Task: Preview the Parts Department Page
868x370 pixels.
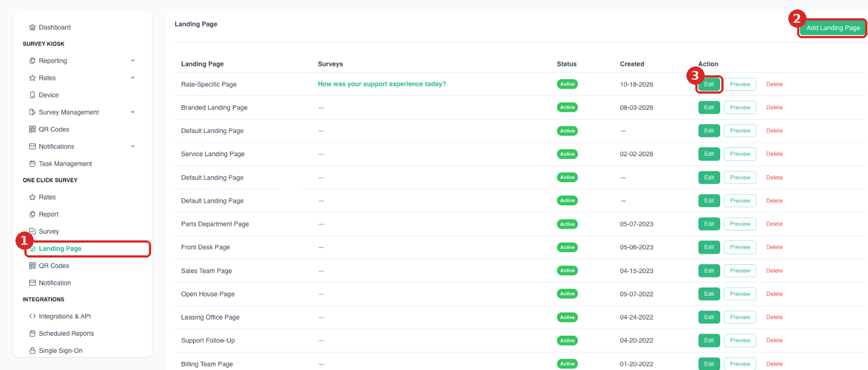Action: (740, 224)
